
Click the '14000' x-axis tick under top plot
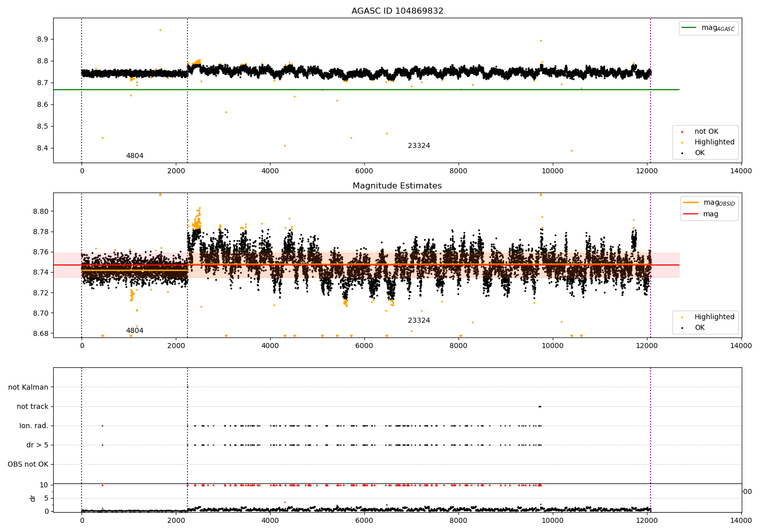(741, 171)
